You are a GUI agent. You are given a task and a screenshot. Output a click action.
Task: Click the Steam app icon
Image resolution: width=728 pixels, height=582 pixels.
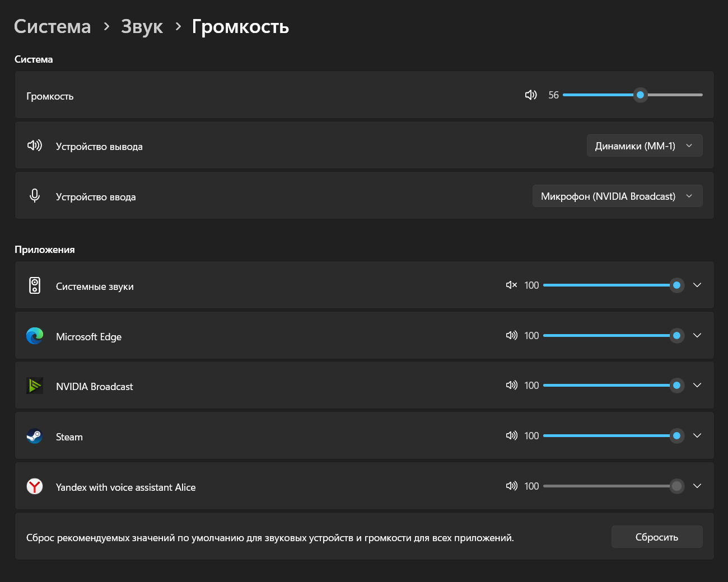35,436
